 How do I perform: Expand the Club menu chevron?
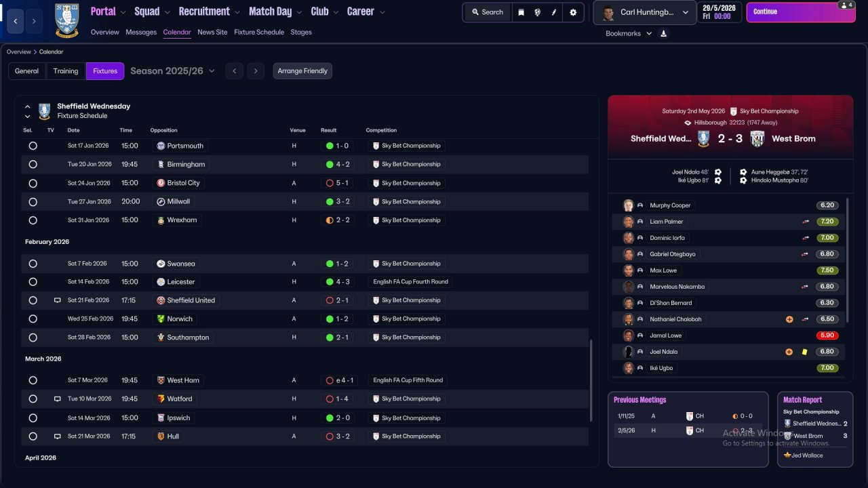[335, 12]
